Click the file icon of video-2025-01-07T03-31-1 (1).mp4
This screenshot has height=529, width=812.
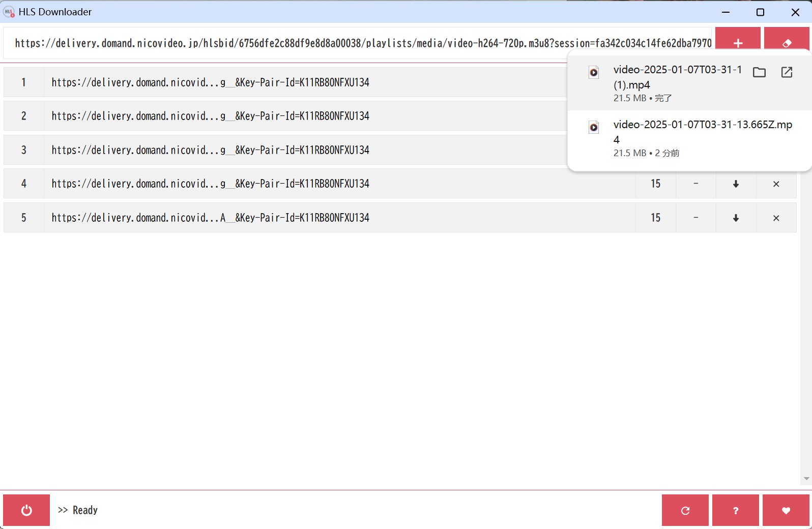point(594,72)
